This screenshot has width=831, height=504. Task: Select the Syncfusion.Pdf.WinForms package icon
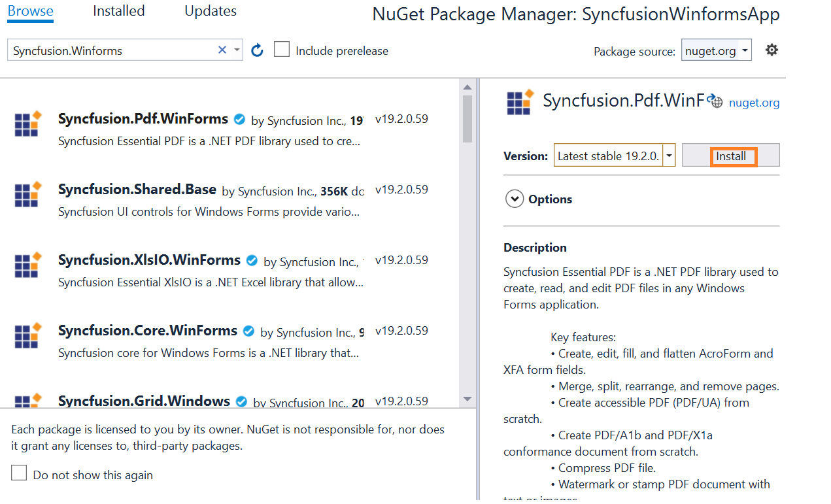[x=27, y=124]
